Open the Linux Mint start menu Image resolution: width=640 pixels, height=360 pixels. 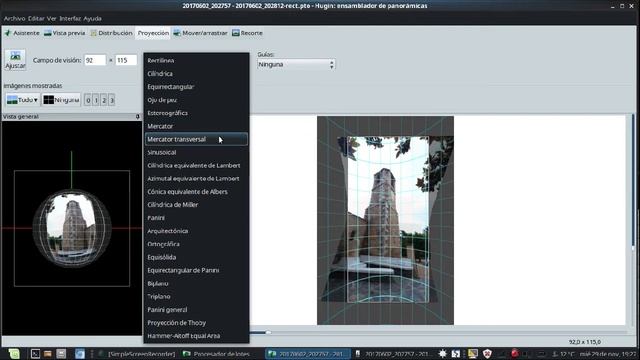tap(14, 353)
